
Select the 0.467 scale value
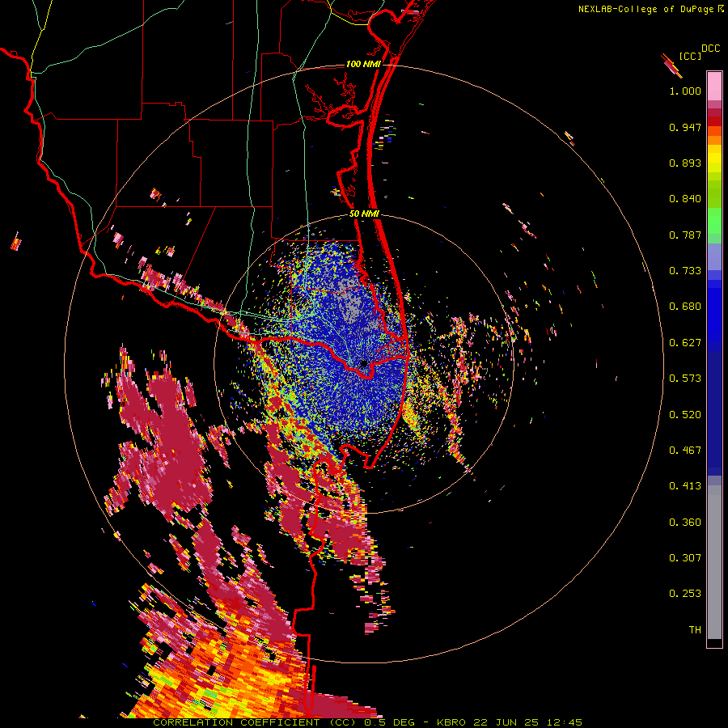pos(685,451)
